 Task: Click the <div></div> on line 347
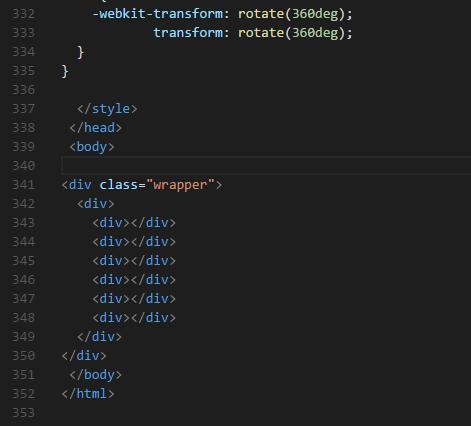[134, 299]
